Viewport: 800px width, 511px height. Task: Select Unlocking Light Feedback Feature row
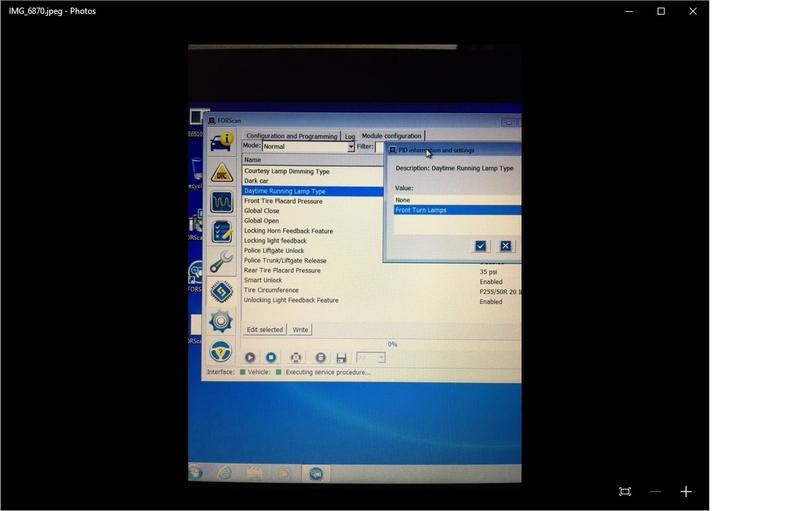(x=312, y=300)
